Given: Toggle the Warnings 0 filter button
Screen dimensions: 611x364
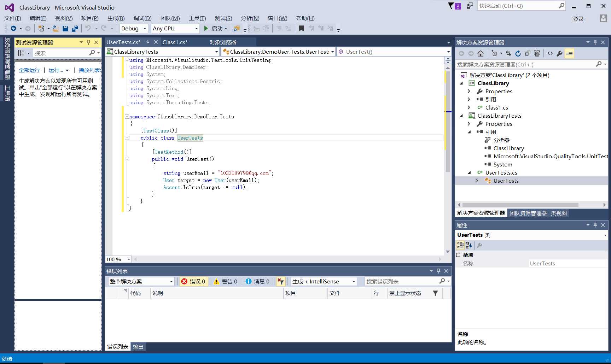Looking at the screenshot, I should 226,281.
